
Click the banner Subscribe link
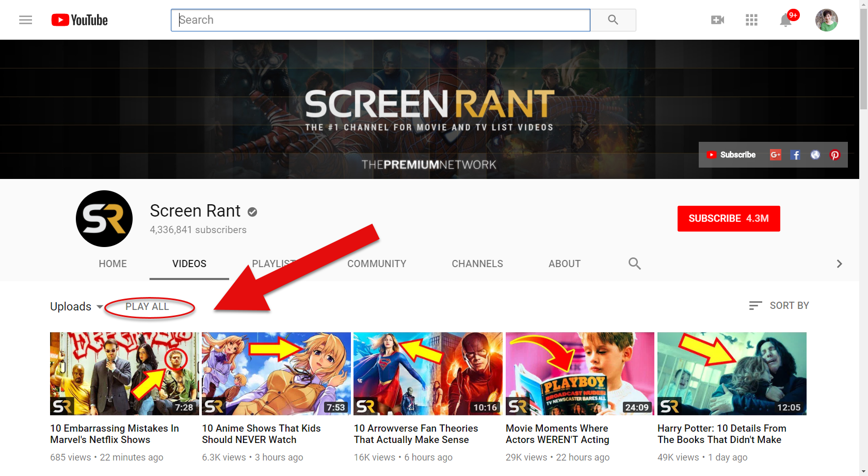(x=731, y=155)
